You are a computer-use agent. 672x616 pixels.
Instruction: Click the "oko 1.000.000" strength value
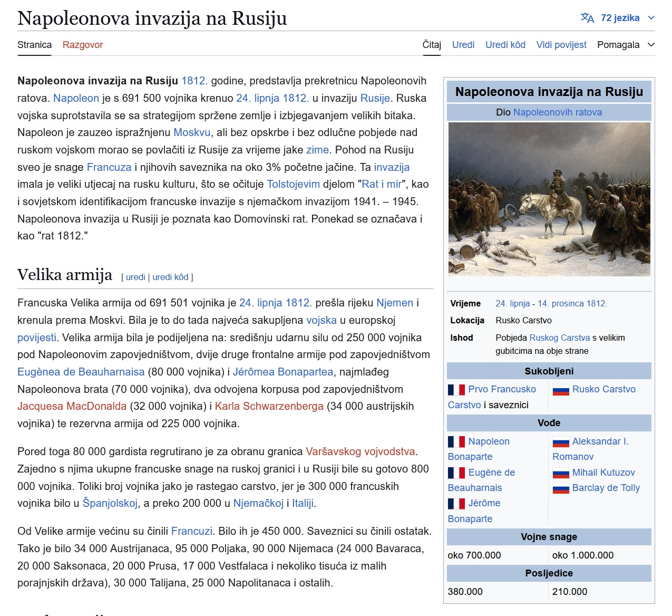pos(583,555)
